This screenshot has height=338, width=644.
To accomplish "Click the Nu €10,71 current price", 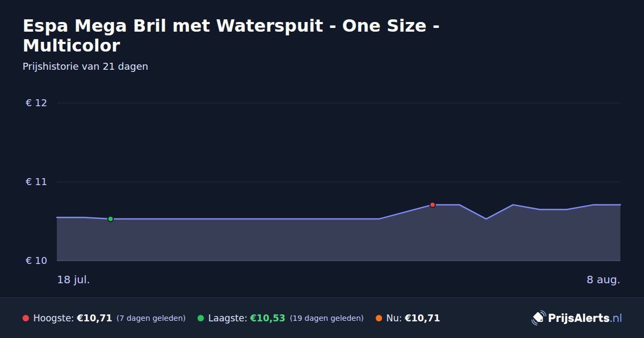I will point(422,318).
